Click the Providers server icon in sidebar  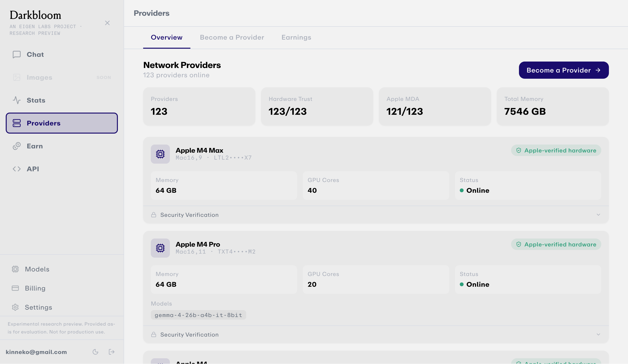[17, 123]
